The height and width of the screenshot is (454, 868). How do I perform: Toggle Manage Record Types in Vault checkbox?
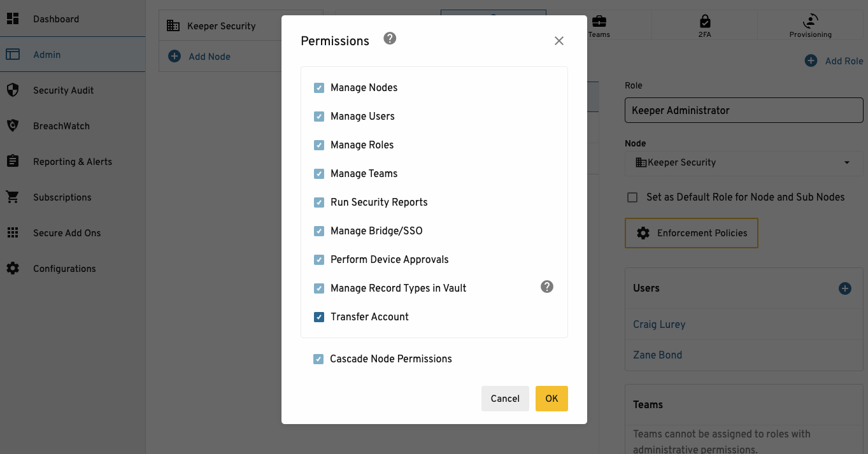(319, 288)
